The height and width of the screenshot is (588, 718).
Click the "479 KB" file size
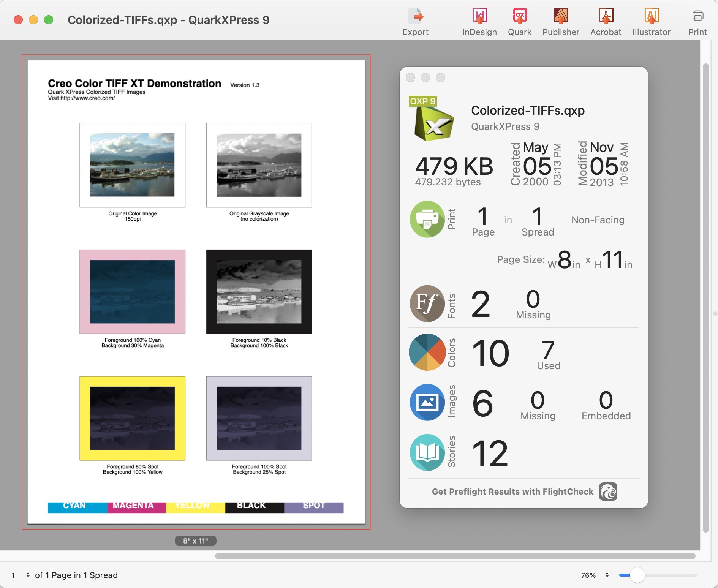coord(454,166)
